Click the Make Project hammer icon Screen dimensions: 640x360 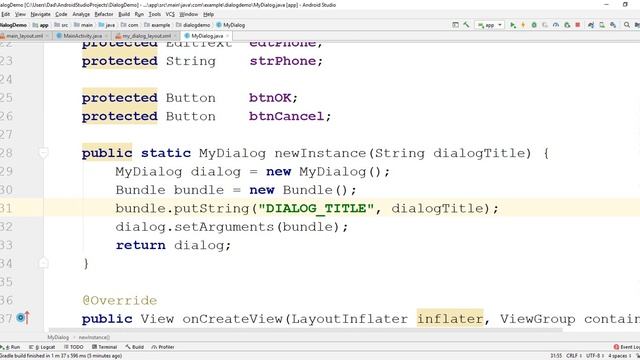point(466,25)
